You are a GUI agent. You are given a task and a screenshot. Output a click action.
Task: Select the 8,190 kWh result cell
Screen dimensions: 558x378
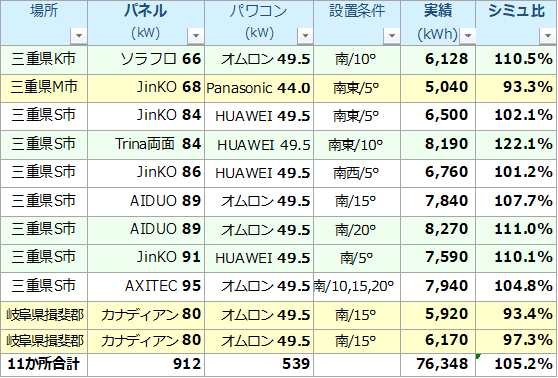(438, 145)
